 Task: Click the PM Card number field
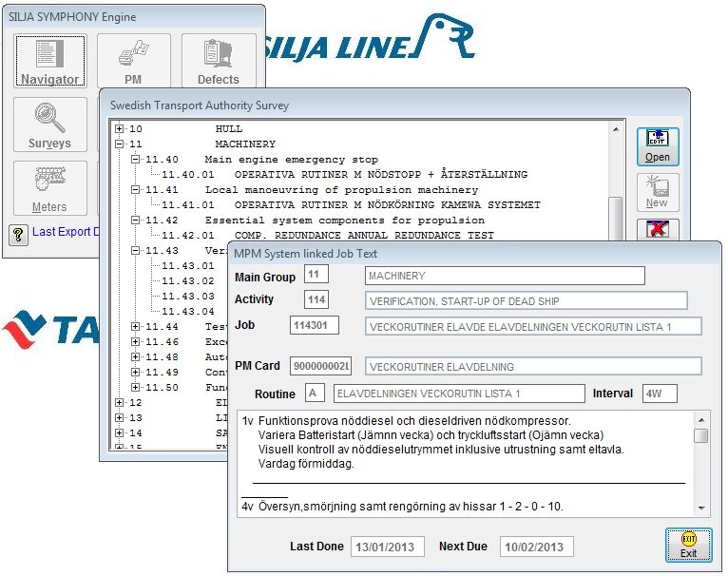pos(320,366)
